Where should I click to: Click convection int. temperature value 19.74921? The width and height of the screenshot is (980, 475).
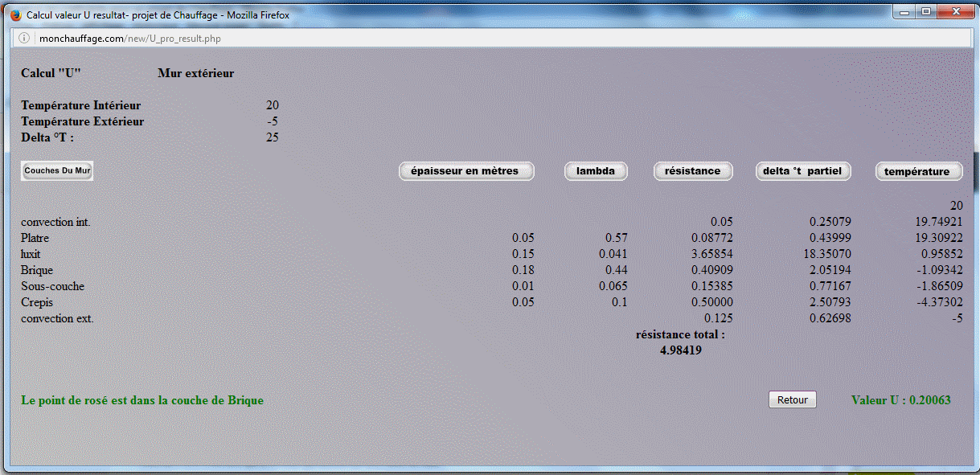[939, 222]
